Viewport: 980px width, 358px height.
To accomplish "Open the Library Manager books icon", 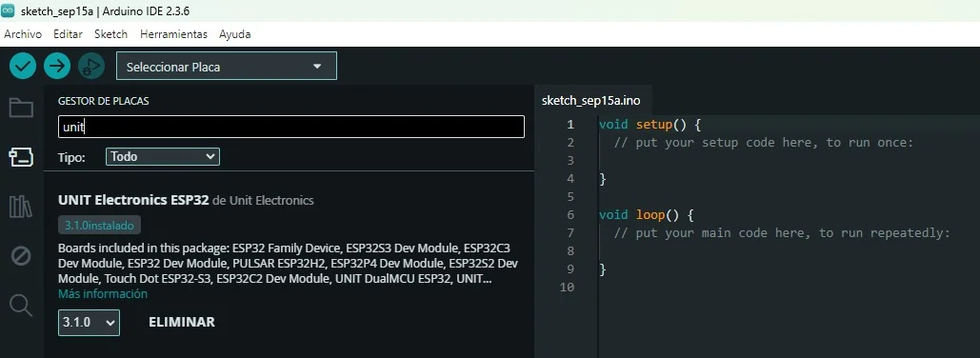I will 21,207.
